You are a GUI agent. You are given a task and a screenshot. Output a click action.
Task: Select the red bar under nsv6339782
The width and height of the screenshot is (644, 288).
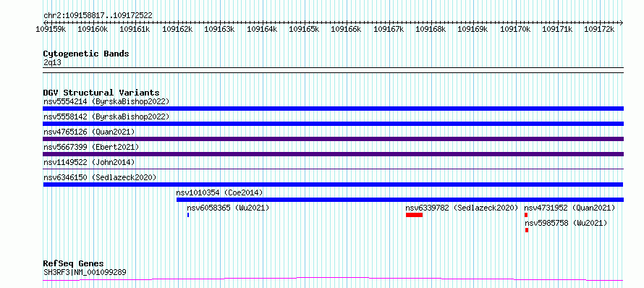[x=414, y=215]
